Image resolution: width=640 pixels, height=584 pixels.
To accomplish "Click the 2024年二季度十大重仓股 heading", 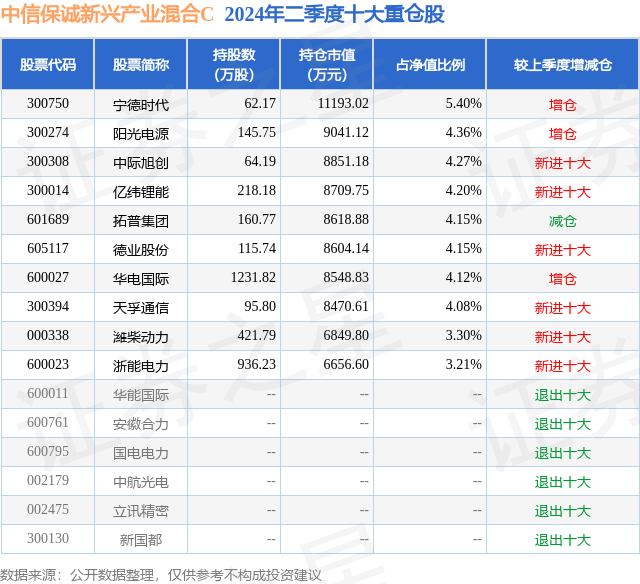I will (x=334, y=14).
